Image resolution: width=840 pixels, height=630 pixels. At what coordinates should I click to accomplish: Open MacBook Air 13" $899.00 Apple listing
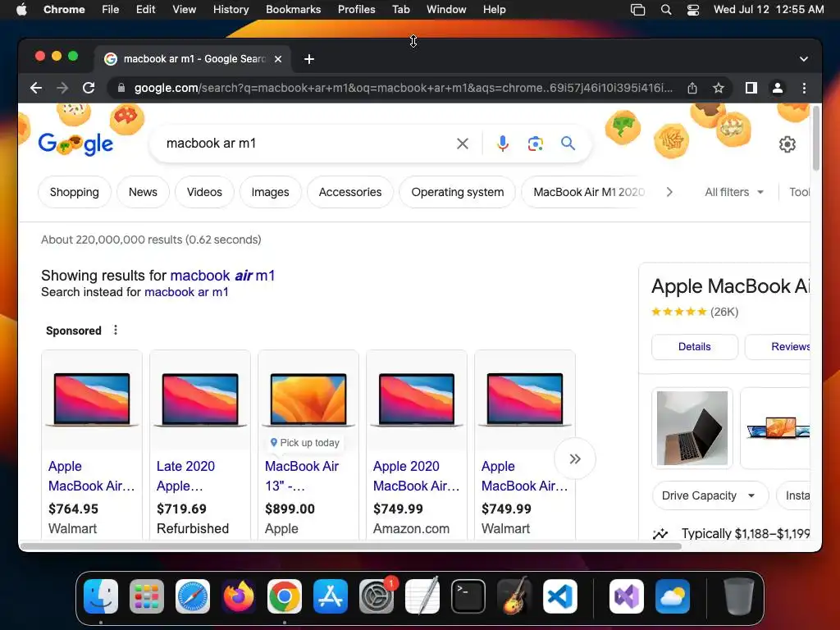(x=308, y=445)
